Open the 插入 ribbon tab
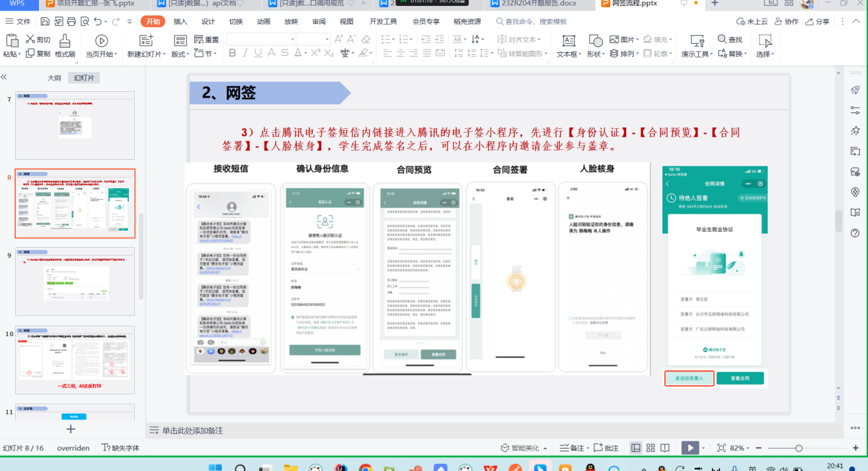The width and height of the screenshot is (868, 471). point(180,21)
